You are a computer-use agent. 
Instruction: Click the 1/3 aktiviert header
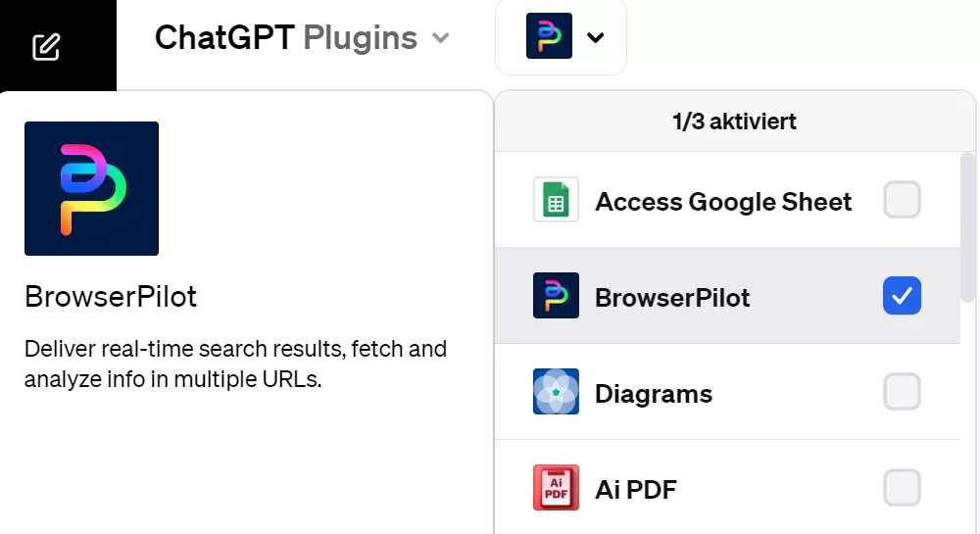(x=734, y=121)
